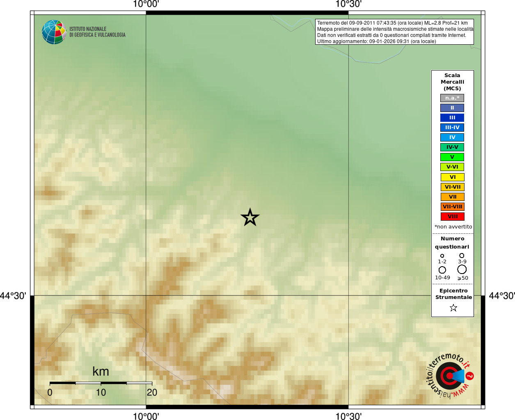Click the 3-9 questionnaires circle symbol
Image resolution: width=515 pixels, height=420 pixels.
pyautogui.click(x=462, y=255)
